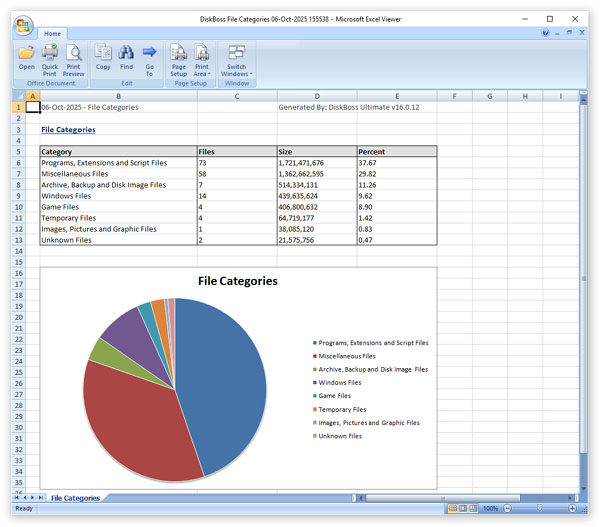Click the '0.83' percent cell

(397, 229)
